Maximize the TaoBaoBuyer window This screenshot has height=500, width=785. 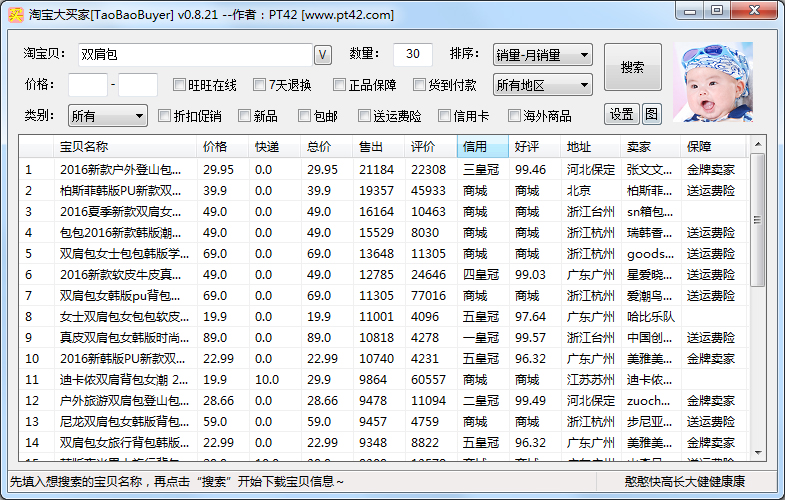(x=717, y=11)
